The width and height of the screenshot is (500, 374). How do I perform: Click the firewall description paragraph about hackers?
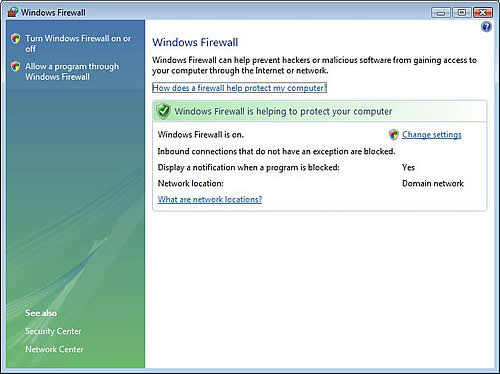click(x=314, y=65)
